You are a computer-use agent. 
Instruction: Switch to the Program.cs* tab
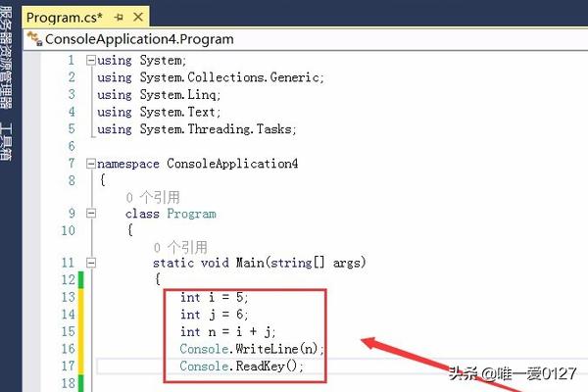point(59,18)
